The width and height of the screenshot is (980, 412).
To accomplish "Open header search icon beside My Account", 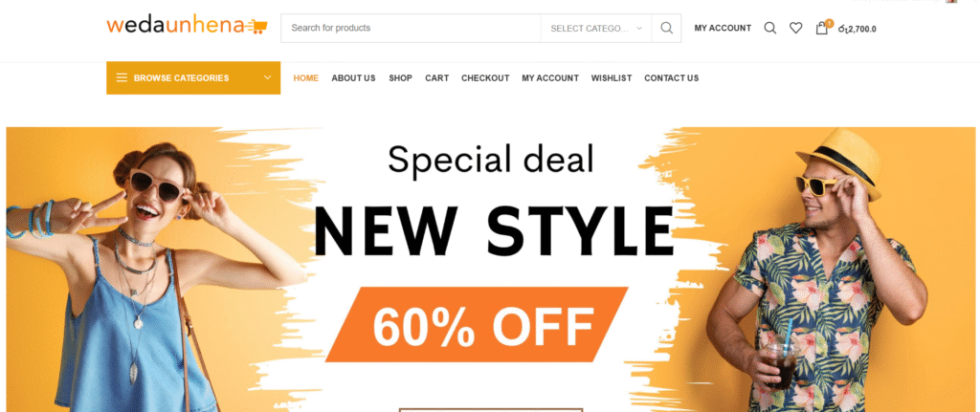I will [x=770, y=28].
